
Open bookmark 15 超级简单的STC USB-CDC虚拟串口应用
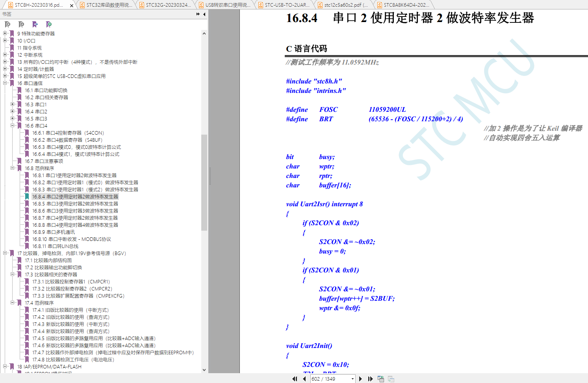61,76
